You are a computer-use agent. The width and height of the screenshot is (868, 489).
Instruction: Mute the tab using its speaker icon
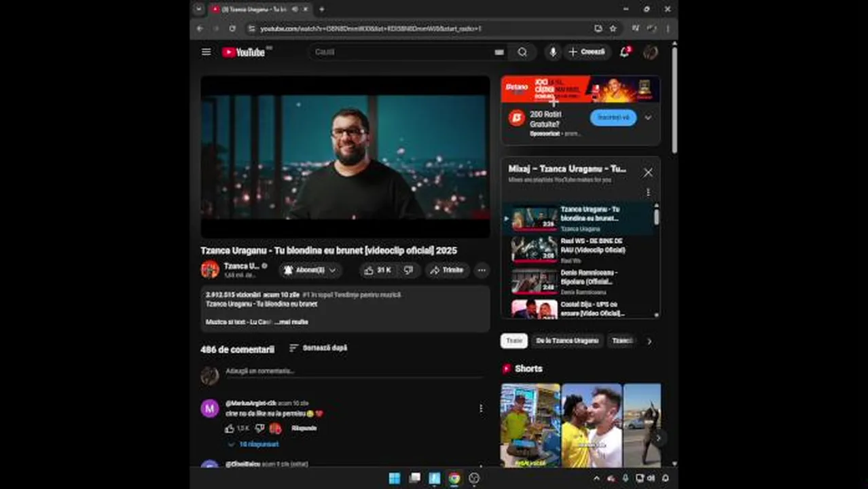point(295,10)
